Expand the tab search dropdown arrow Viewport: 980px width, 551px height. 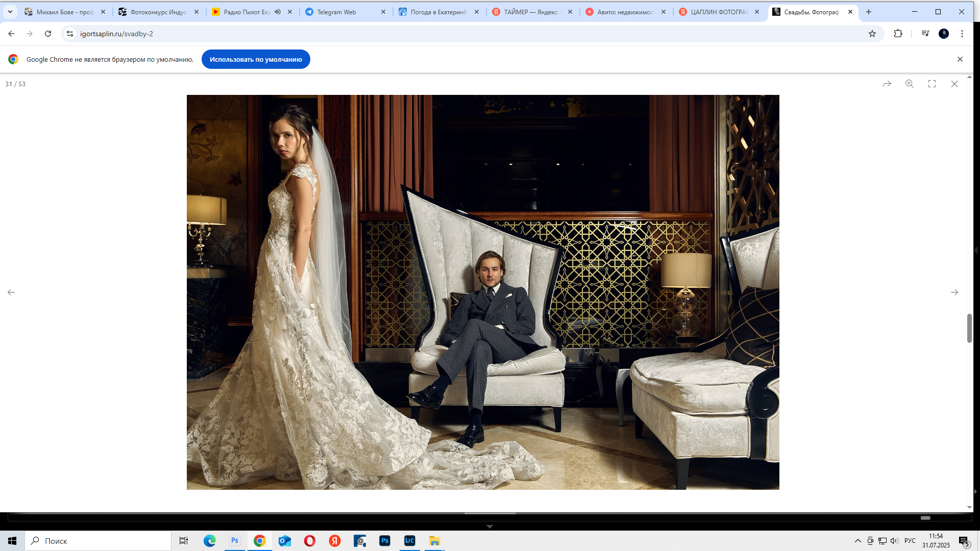tap(10, 12)
